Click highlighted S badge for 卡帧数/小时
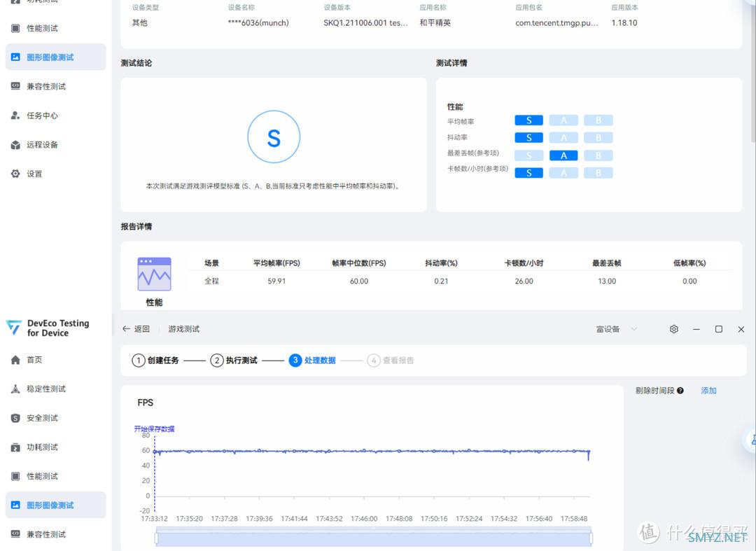756x551 pixels. [529, 172]
